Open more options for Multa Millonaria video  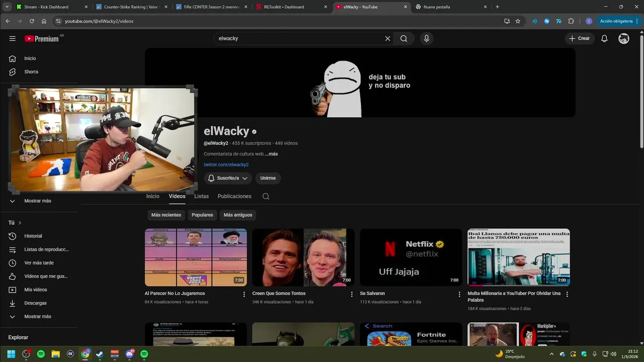point(567,294)
